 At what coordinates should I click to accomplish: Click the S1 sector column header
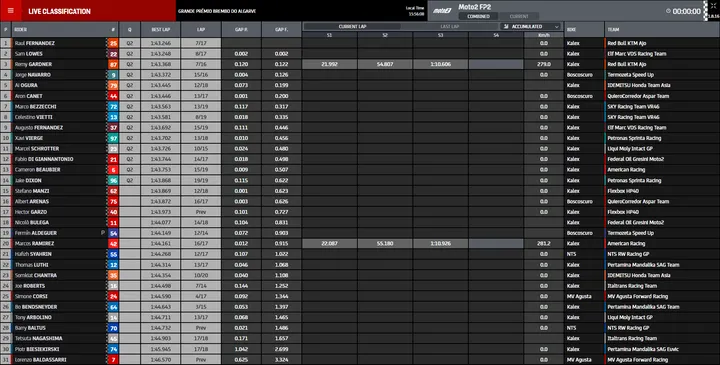point(329,35)
